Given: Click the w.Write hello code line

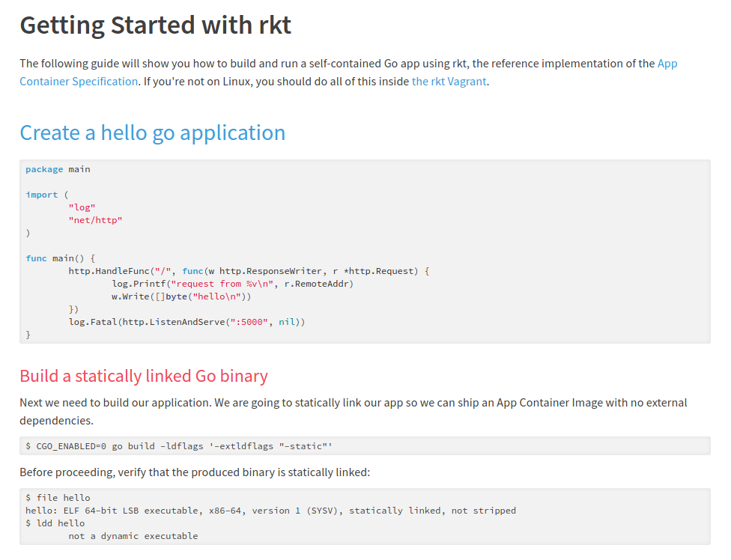Looking at the screenshot, I should pyautogui.click(x=181, y=296).
